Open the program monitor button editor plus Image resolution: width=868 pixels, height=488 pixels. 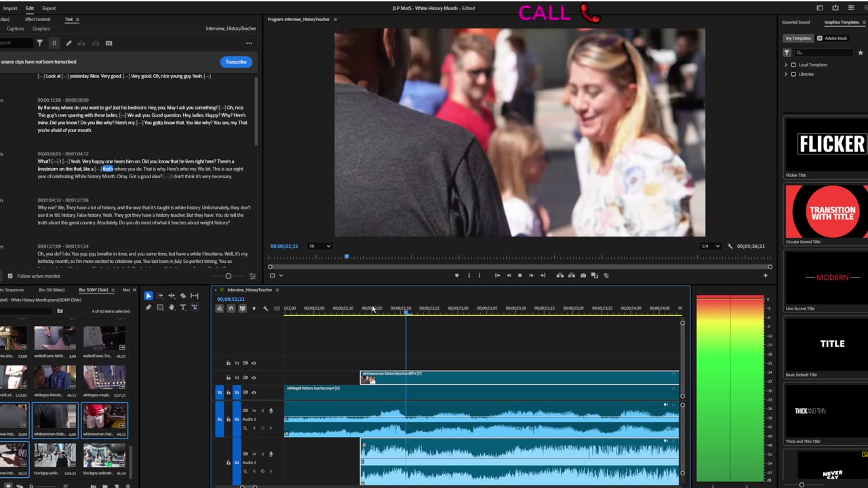766,275
